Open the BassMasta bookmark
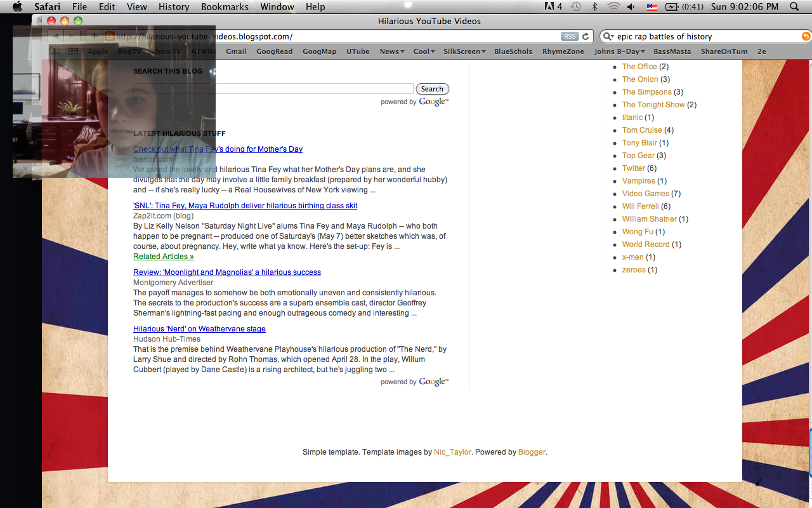This screenshot has width=812, height=508. [x=672, y=51]
